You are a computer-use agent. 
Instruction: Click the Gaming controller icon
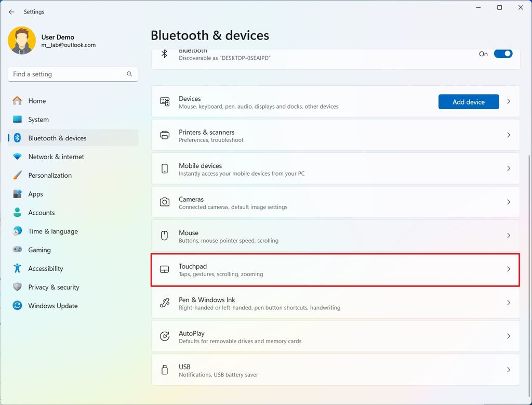pyautogui.click(x=18, y=250)
